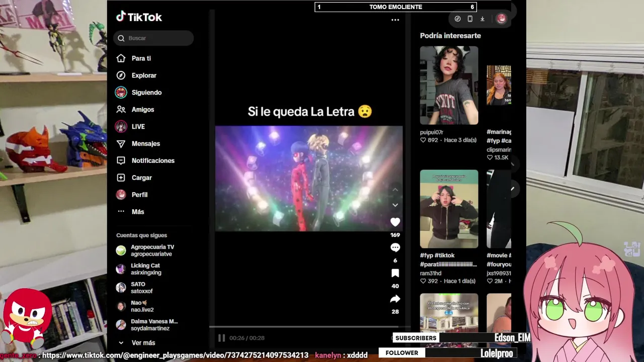Focus the Buscar search field

click(x=153, y=38)
